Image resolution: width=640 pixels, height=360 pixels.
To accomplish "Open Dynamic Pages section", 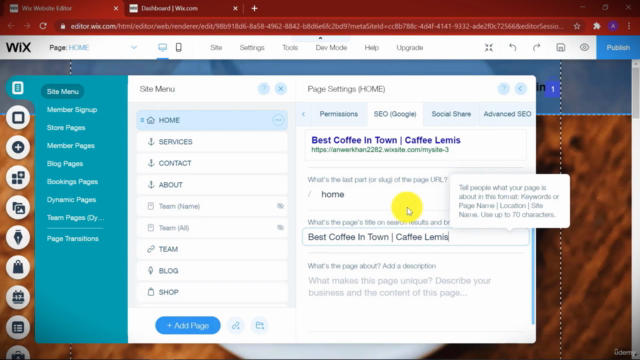I will pos(71,199).
